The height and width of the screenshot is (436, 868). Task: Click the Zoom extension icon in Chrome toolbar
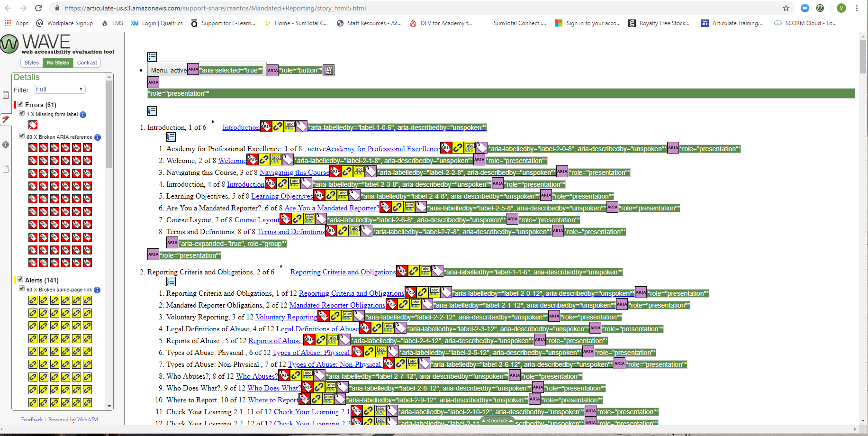pos(805,8)
